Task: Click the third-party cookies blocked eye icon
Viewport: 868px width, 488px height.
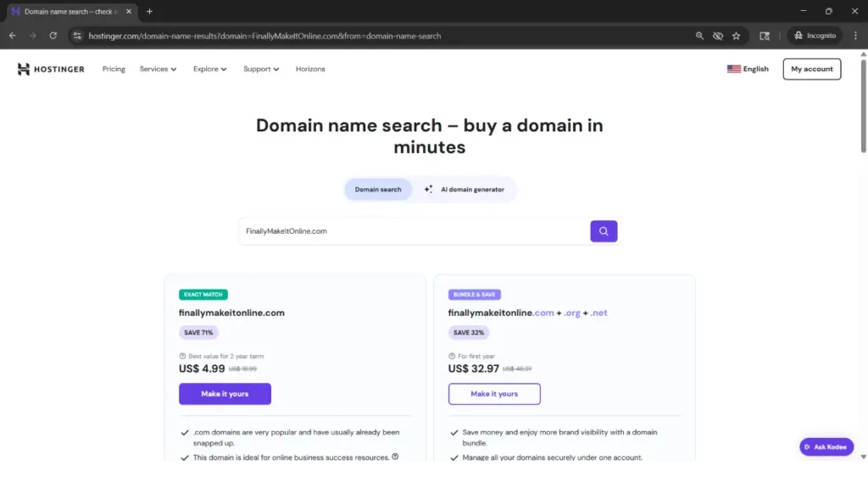Action: tap(718, 36)
